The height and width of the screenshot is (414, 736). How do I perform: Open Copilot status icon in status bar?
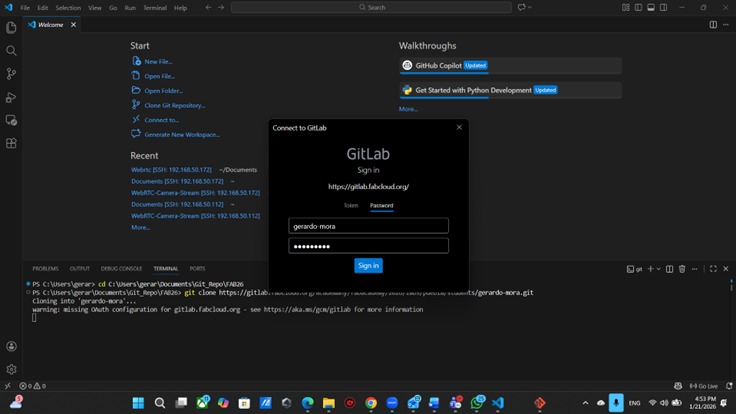[678, 386]
